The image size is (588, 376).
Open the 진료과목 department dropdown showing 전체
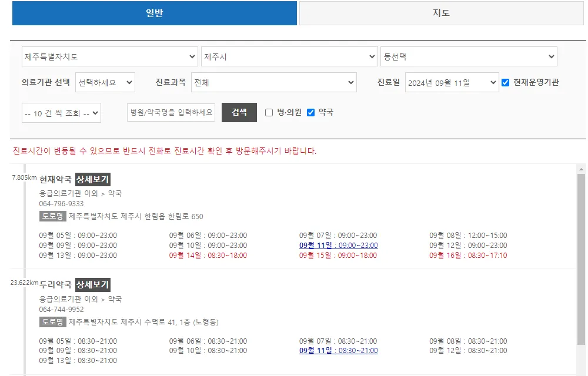(275, 82)
